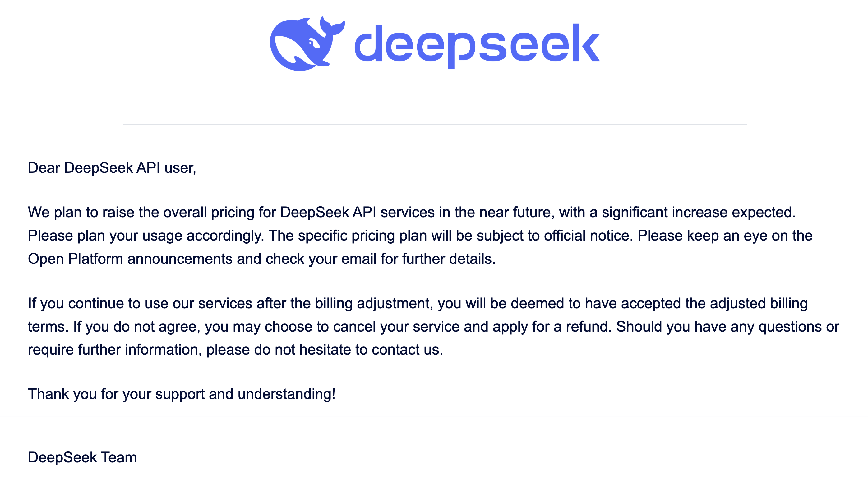This screenshot has width=868, height=504.
Task: Click the greeting "Dear DeepSeek API user,"
Action: (112, 168)
